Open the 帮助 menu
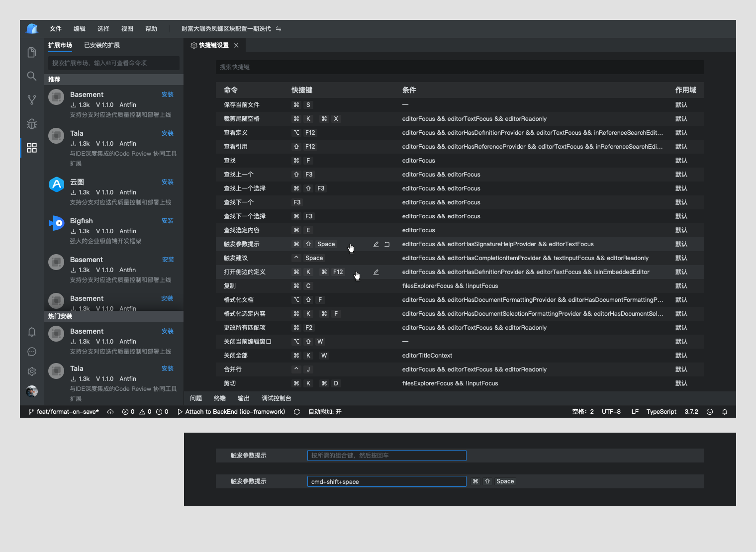Image resolution: width=756 pixels, height=552 pixels. click(151, 29)
